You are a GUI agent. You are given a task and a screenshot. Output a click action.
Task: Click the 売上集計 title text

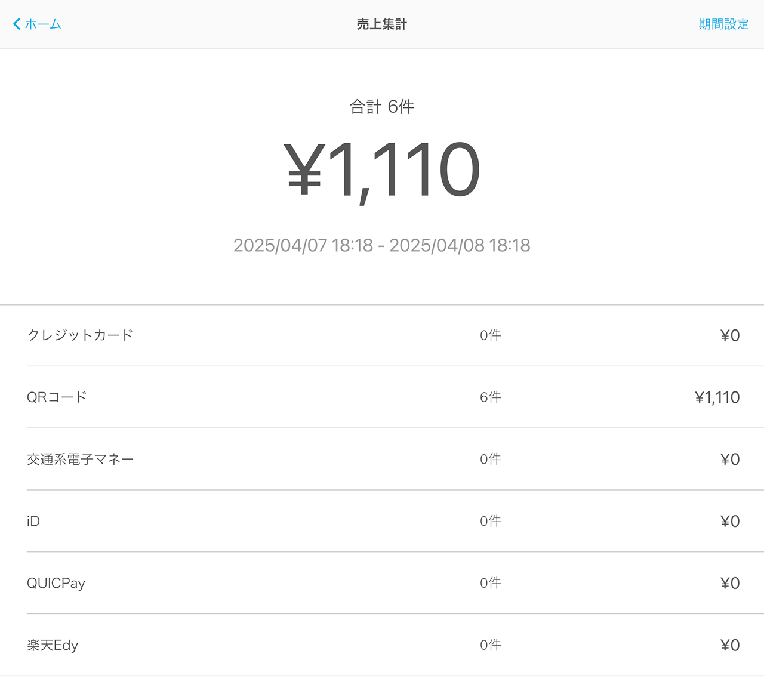tap(382, 24)
